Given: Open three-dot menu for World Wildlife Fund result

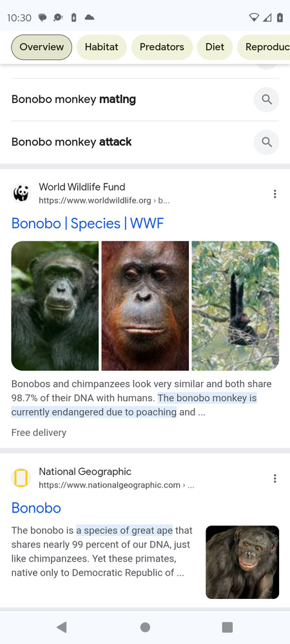Looking at the screenshot, I should pyautogui.click(x=275, y=194).
